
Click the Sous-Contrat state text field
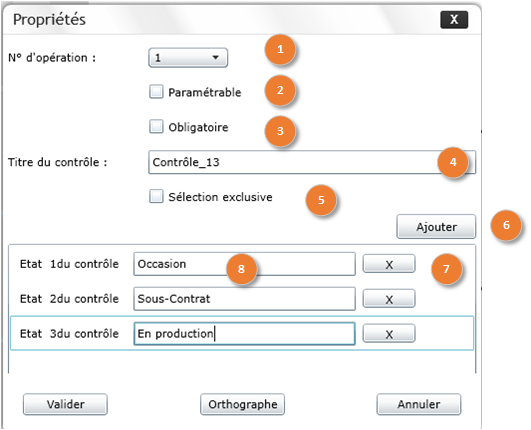tap(245, 299)
